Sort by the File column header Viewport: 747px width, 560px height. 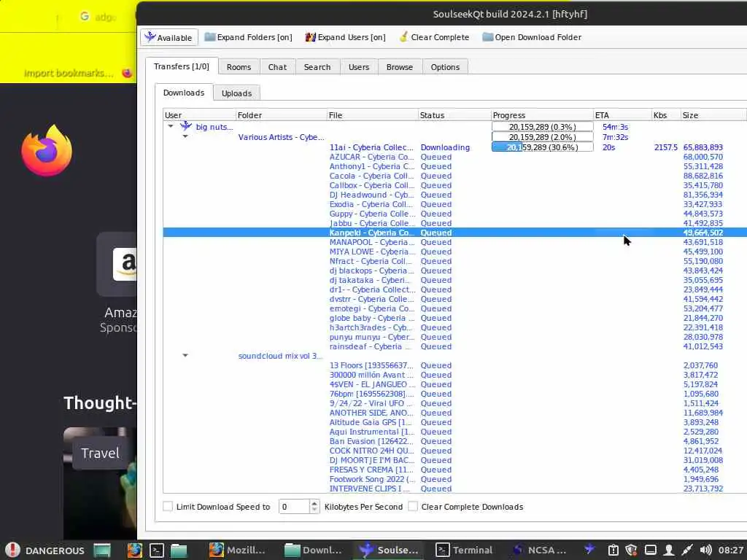372,114
